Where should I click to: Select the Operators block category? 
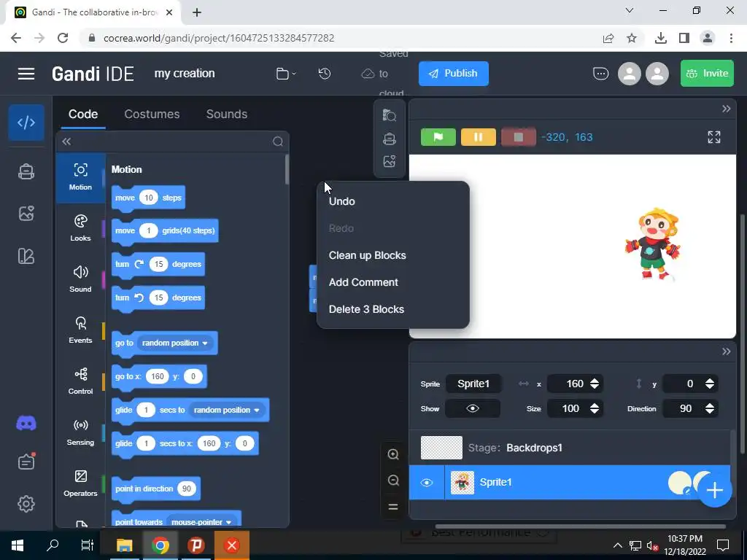coord(80,483)
